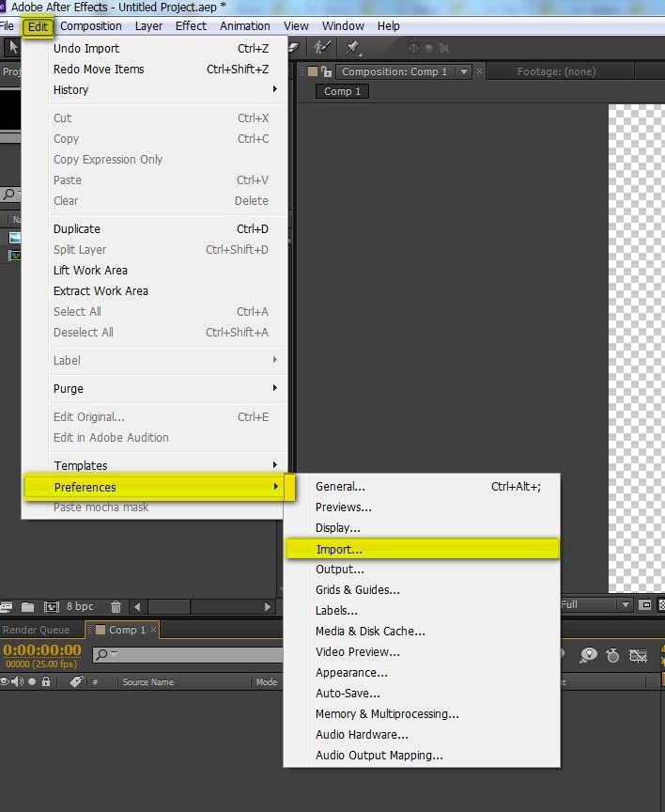Expand the Templates submenu
The width and height of the screenshot is (665, 812).
(x=165, y=465)
